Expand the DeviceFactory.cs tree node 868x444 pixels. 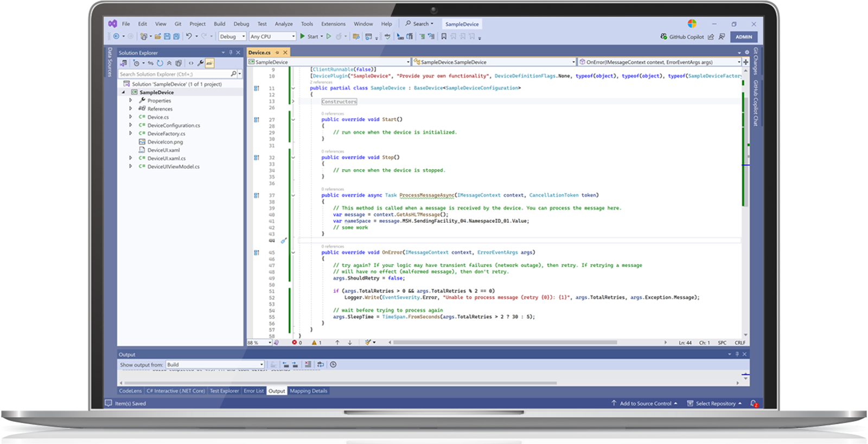(131, 133)
